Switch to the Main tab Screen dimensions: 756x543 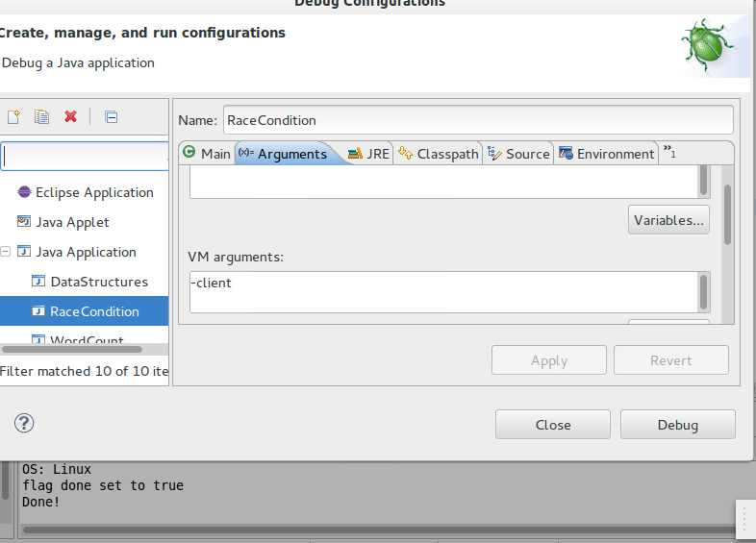(x=208, y=154)
